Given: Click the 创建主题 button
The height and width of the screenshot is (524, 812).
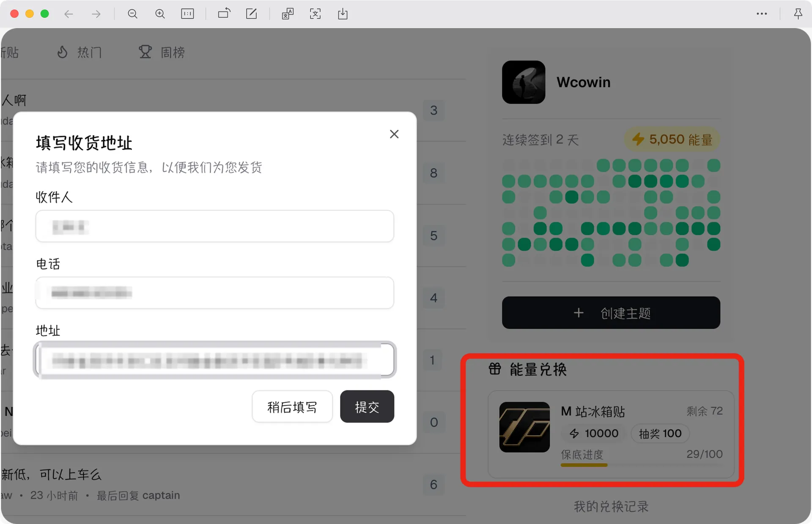Looking at the screenshot, I should 611,313.
